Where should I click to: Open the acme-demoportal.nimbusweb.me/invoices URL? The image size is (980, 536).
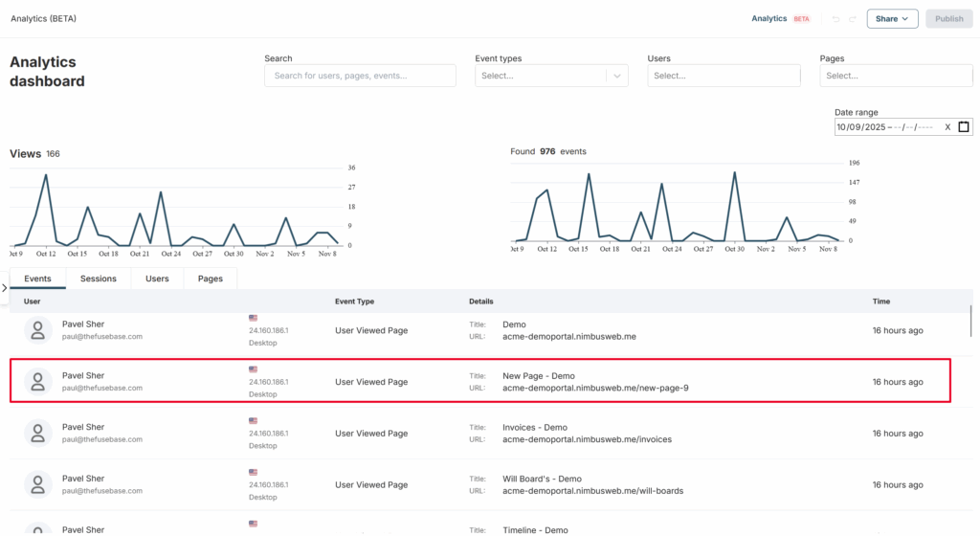587,439
